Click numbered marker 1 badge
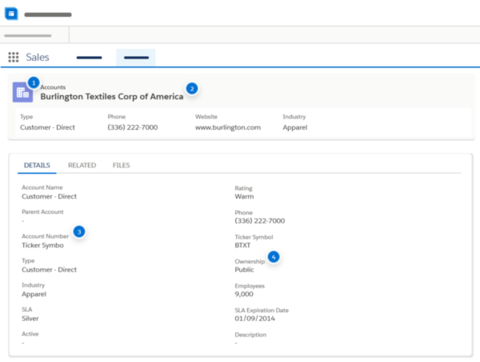480x362 pixels. (x=33, y=83)
